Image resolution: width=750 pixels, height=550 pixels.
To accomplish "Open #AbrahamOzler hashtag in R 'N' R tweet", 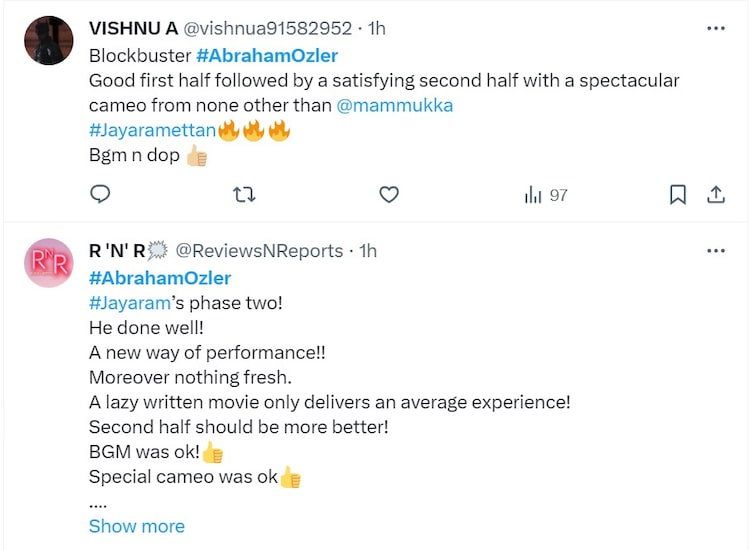I will (x=160, y=278).
